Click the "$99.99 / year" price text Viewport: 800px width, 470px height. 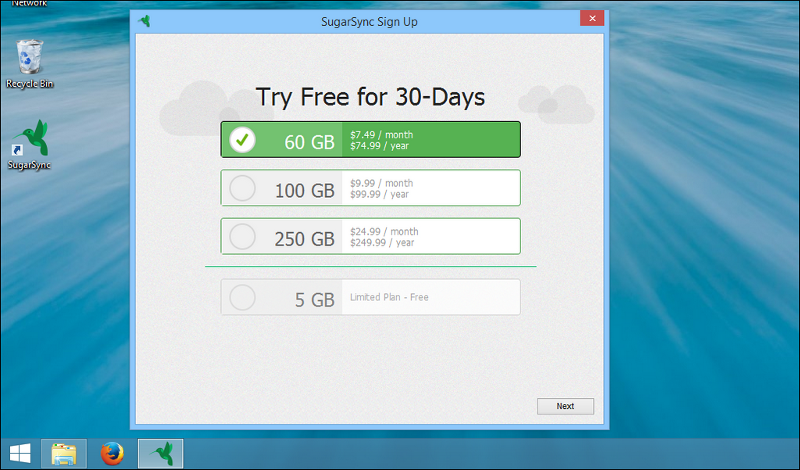point(380,194)
